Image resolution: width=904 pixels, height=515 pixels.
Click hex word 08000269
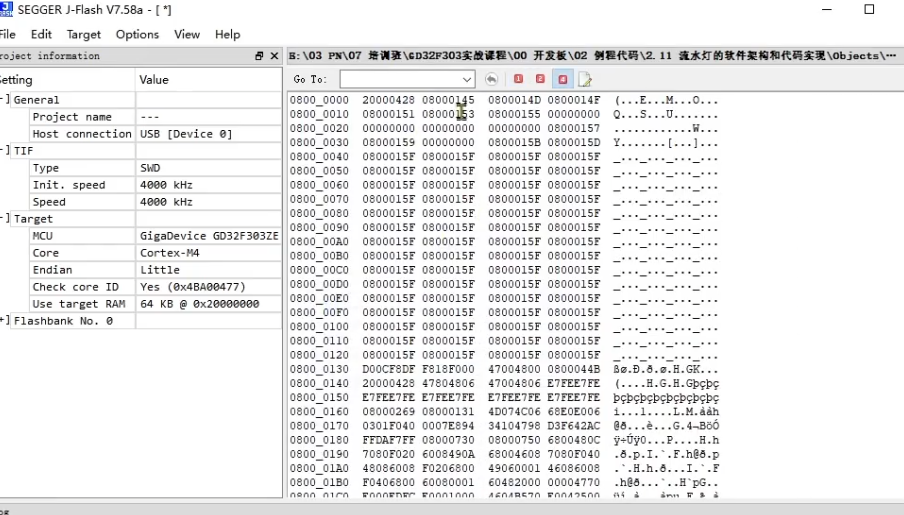(x=389, y=411)
